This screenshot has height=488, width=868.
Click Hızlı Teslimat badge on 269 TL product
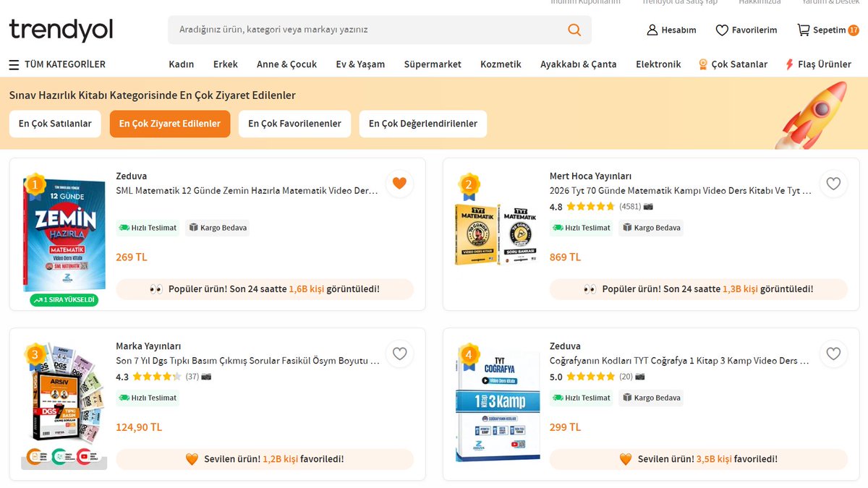point(148,228)
